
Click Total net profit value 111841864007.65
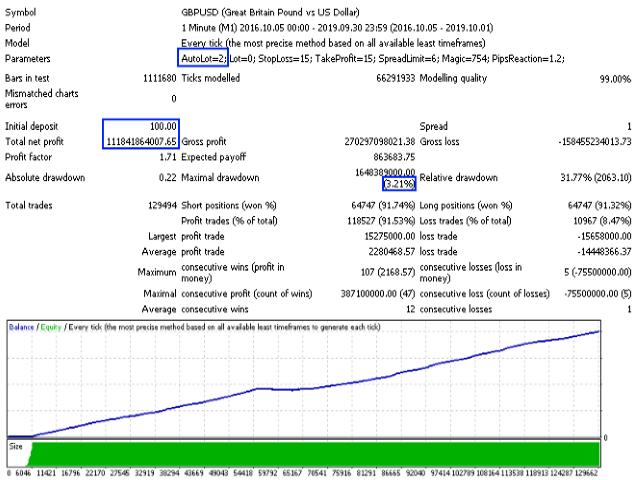pos(141,142)
